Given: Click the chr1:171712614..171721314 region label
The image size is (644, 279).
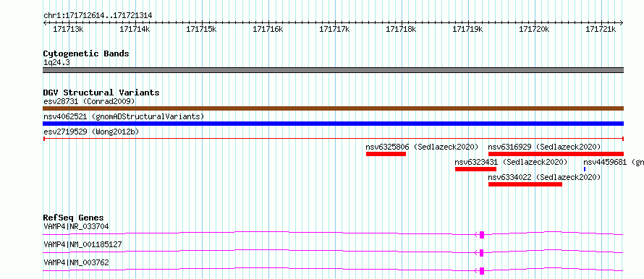Looking at the screenshot, I should point(98,15).
